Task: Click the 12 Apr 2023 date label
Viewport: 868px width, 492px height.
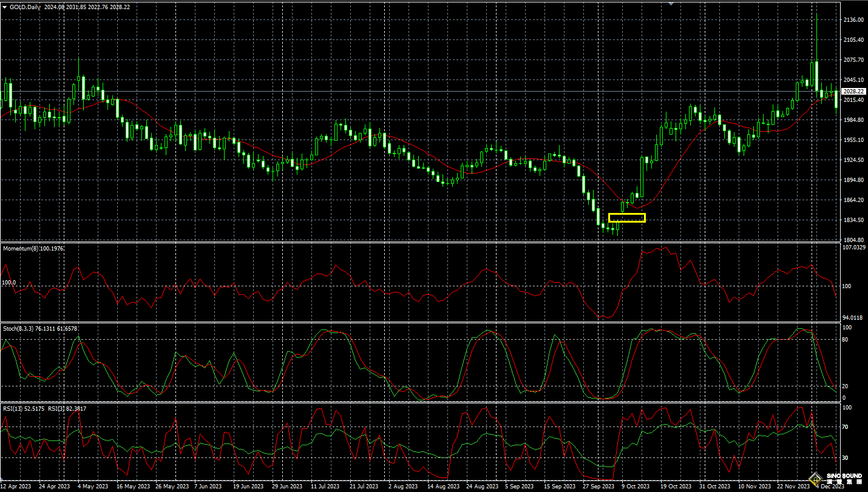Action: click(x=16, y=487)
